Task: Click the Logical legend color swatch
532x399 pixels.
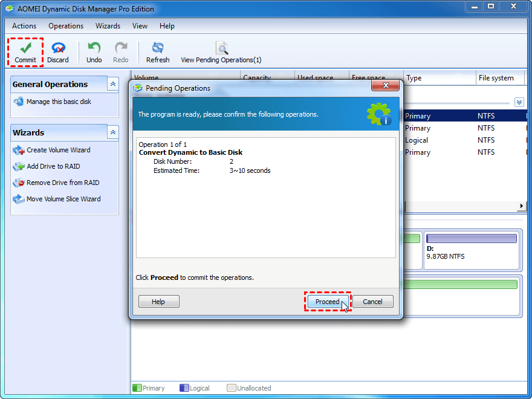Action: [x=184, y=388]
